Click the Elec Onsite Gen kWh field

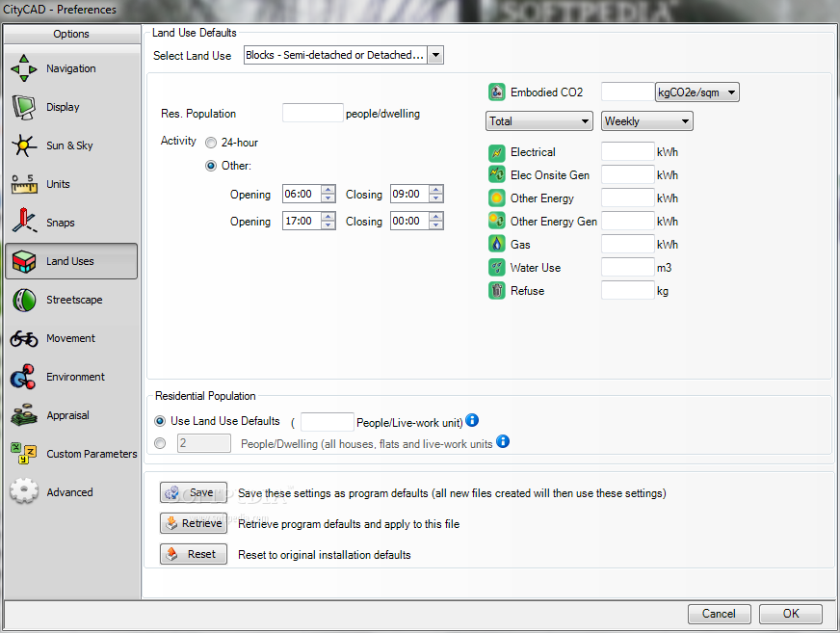tap(628, 174)
